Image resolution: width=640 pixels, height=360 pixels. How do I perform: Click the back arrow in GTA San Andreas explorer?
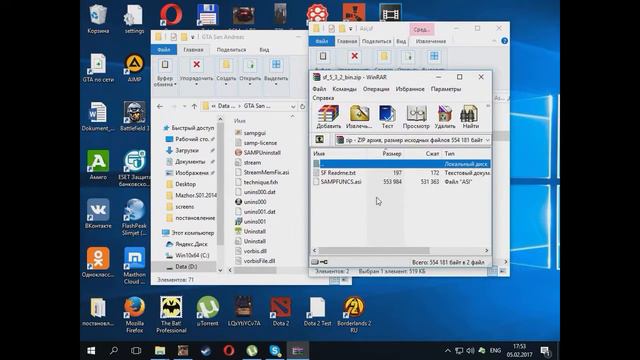tap(160, 107)
